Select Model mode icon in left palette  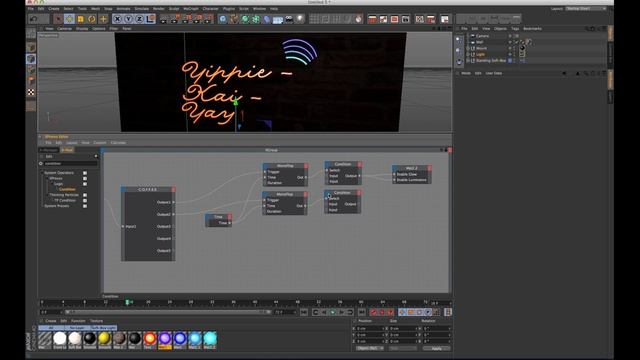[31, 47]
